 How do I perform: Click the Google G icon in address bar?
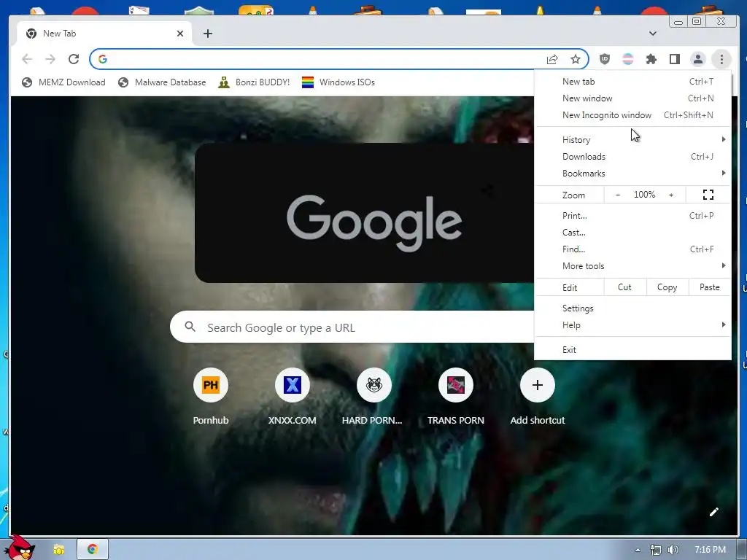pyautogui.click(x=102, y=59)
